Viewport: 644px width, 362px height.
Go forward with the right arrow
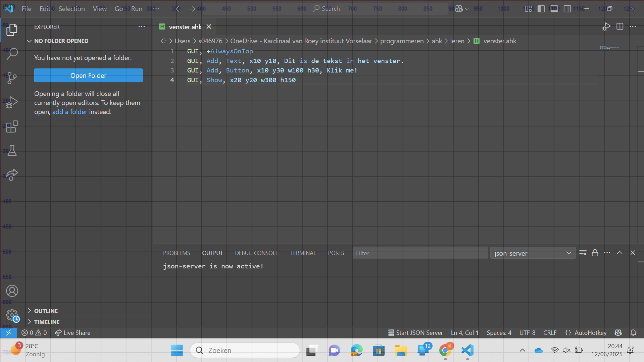tap(192, 9)
